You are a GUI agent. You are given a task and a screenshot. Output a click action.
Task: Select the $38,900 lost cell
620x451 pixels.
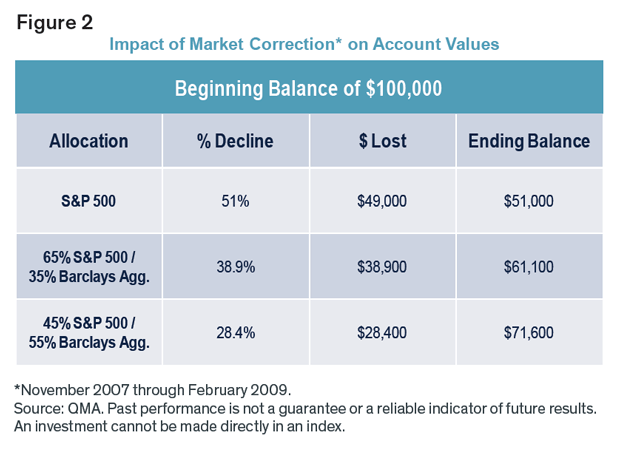(x=382, y=266)
